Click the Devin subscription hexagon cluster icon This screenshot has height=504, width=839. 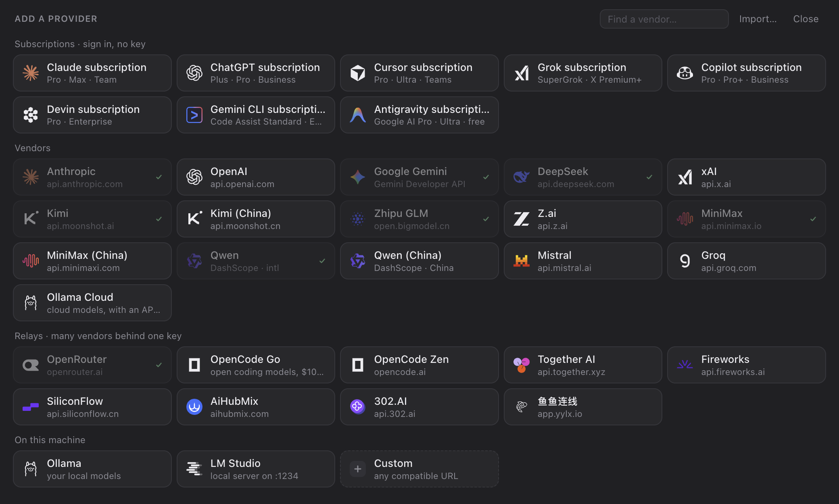(31, 115)
